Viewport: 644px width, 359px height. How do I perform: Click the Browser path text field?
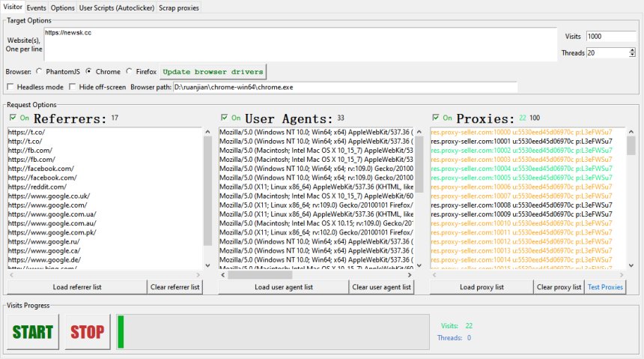click(x=344, y=88)
